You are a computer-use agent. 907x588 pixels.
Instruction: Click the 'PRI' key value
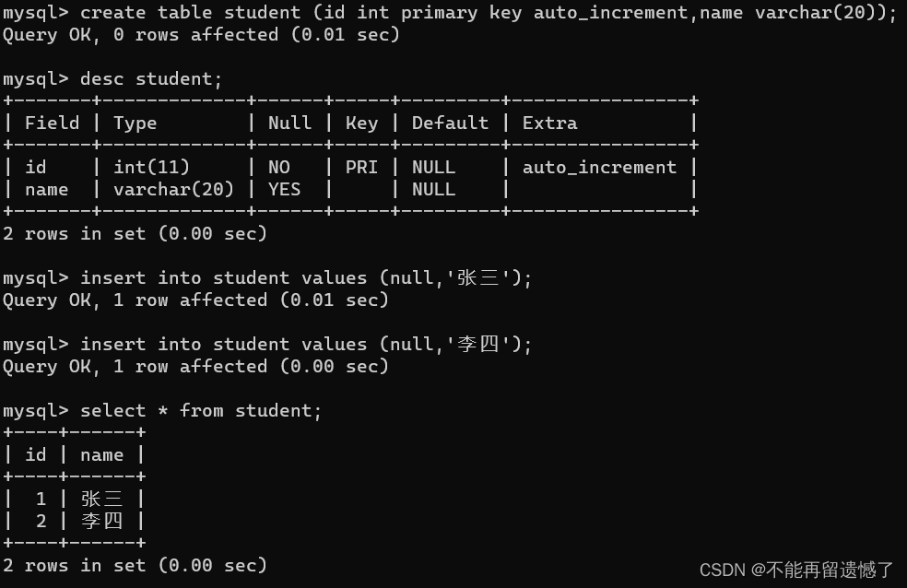click(x=361, y=168)
